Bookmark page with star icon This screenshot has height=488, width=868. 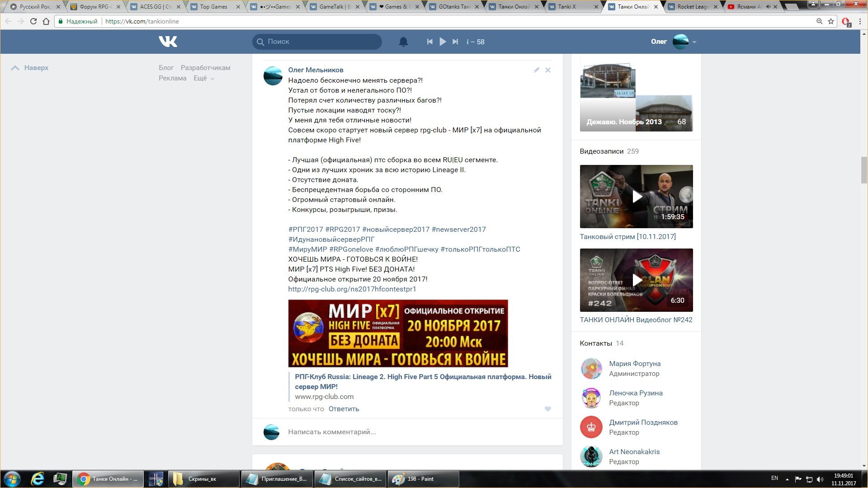click(831, 21)
